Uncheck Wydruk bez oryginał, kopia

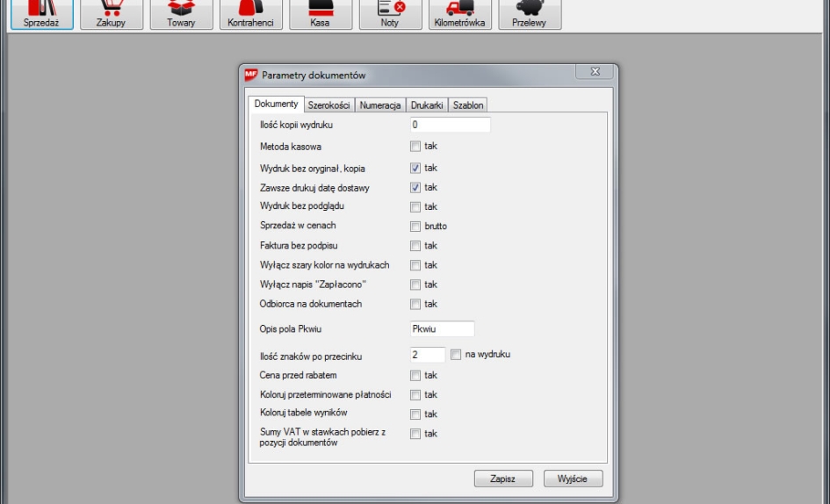pyautogui.click(x=415, y=168)
